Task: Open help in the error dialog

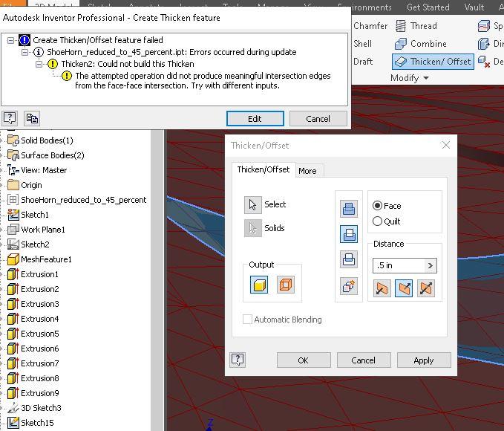Action: 10,118
